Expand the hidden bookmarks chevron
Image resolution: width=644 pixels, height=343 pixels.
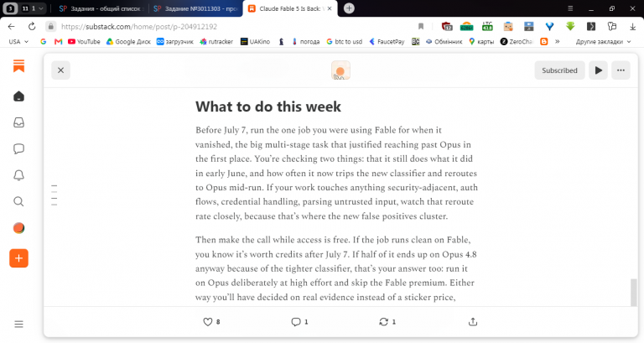tap(558, 41)
